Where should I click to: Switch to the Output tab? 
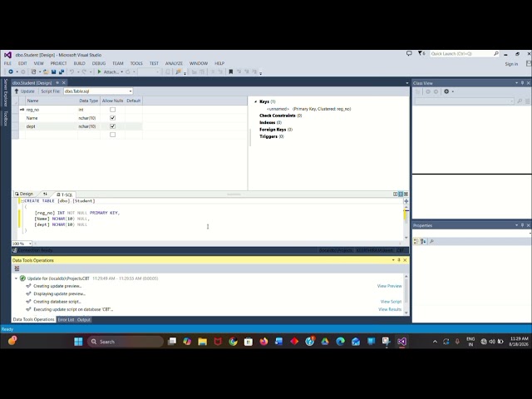[84, 319]
